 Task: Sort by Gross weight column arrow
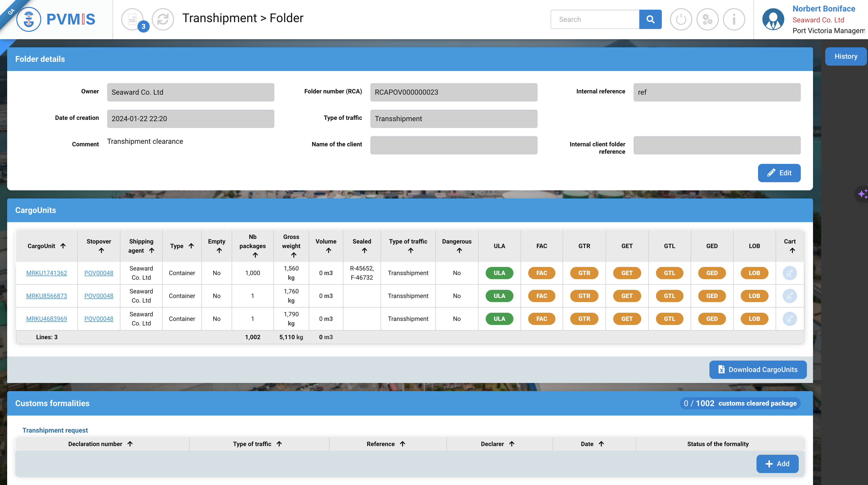tap(293, 255)
